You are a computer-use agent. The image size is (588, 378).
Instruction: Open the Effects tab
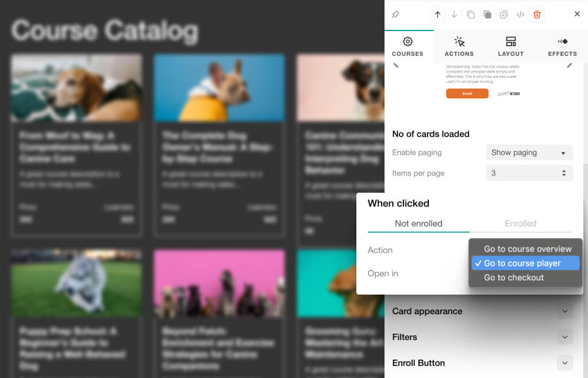(x=562, y=47)
